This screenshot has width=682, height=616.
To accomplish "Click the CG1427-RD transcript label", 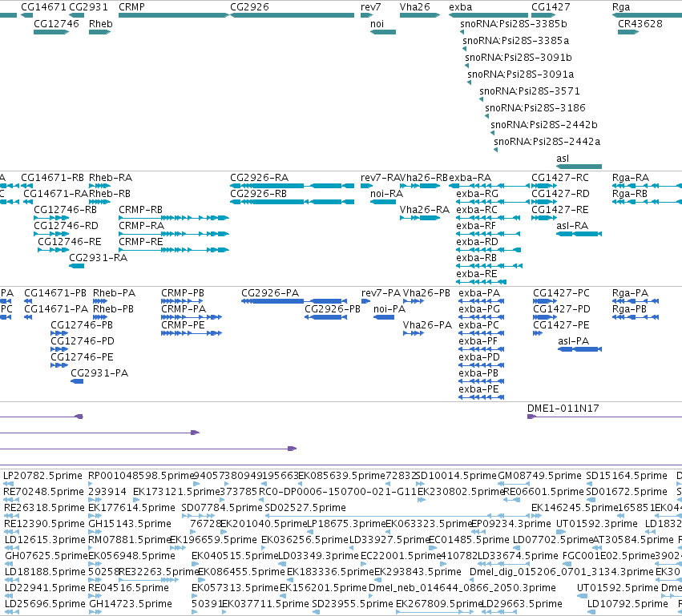I will (561, 193).
